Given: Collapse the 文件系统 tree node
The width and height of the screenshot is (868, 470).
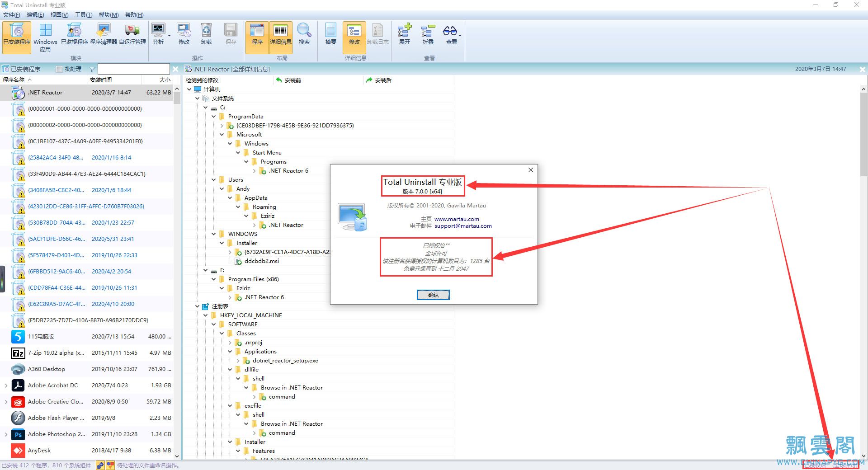Looking at the screenshot, I should [x=198, y=99].
